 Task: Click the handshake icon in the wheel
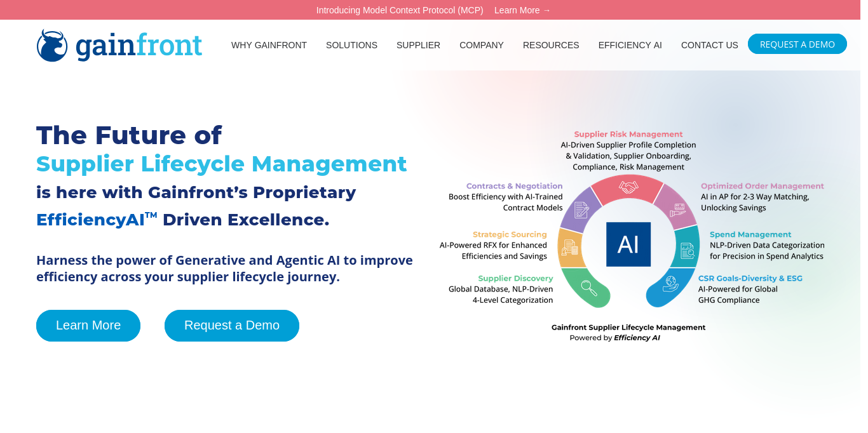click(x=628, y=188)
